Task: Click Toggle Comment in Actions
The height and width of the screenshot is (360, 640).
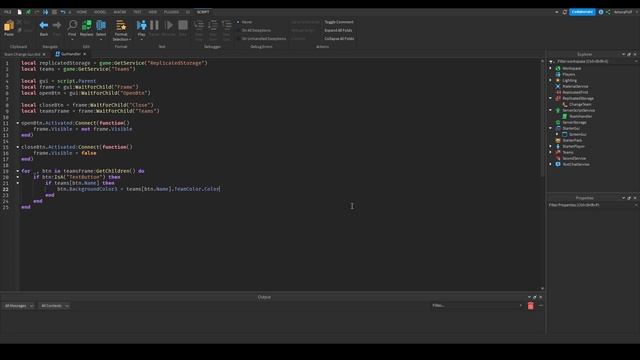Action: 339,22
